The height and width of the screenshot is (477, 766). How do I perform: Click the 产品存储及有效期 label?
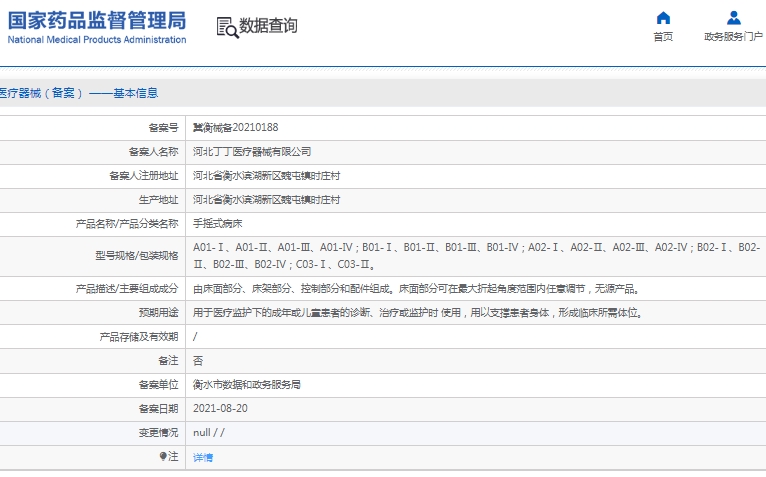139,337
